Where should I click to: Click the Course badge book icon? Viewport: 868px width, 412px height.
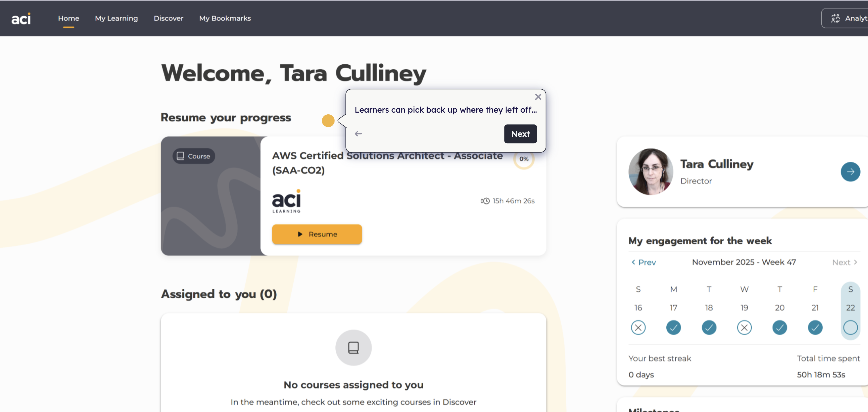(x=180, y=156)
